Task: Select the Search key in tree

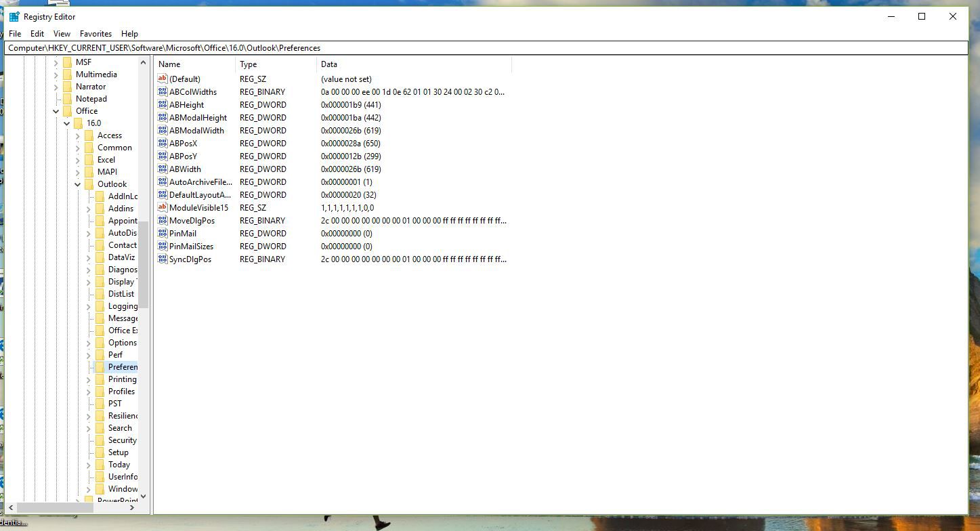Action: [120, 428]
